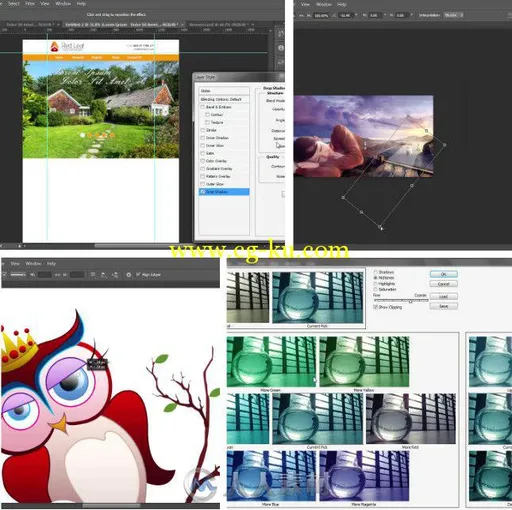Open stroke style dropdown in owl window options bar
Viewport: 512px width, 510px height.
(18, 275)
